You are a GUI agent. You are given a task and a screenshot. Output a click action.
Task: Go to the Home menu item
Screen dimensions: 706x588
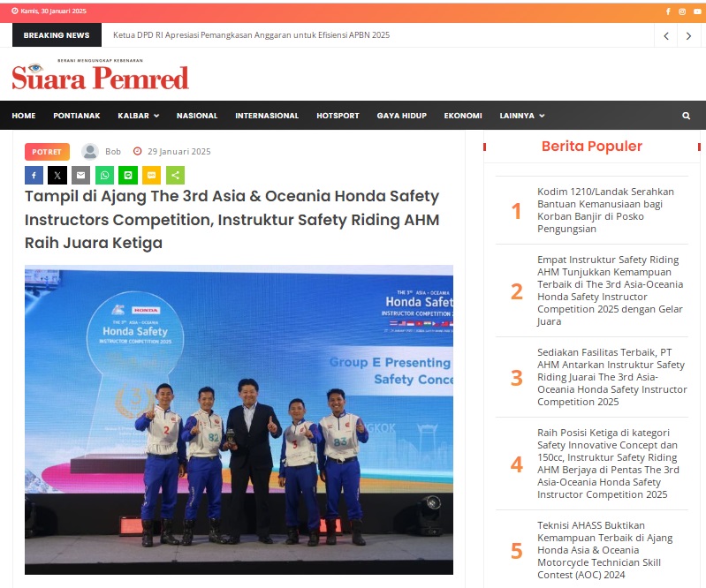pos(23,116)
